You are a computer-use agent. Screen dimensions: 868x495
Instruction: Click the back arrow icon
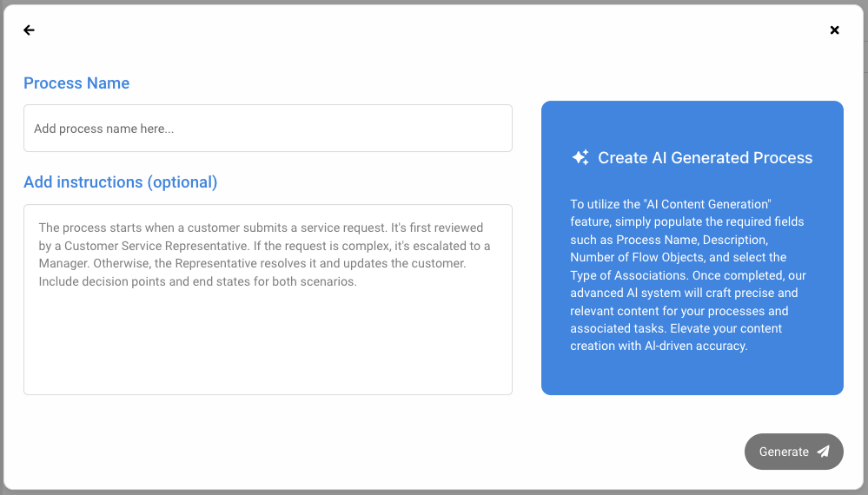[29, 30]
